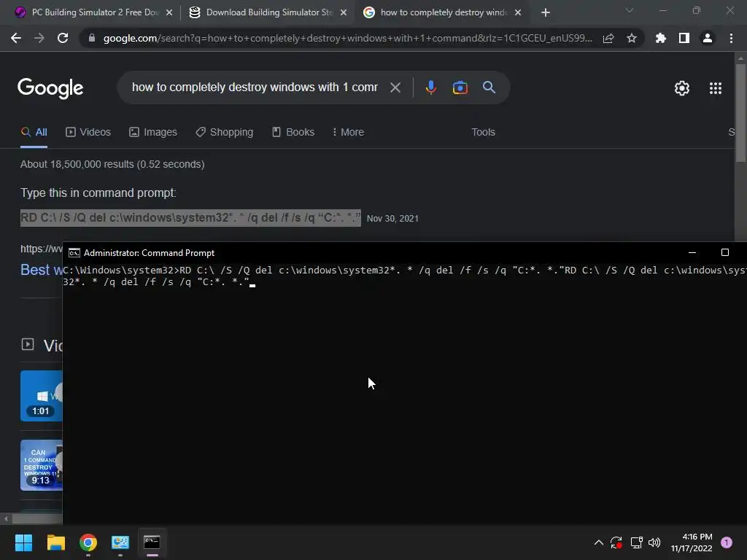Click the horizontal scrollbar left arrow

click(6, 518)
